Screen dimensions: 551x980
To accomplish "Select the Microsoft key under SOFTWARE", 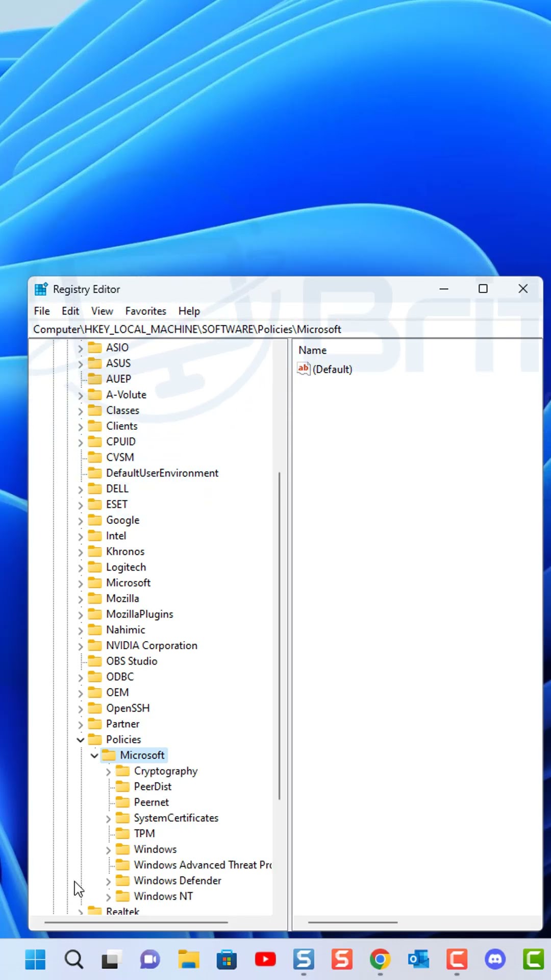I will (x=129, y=583).
